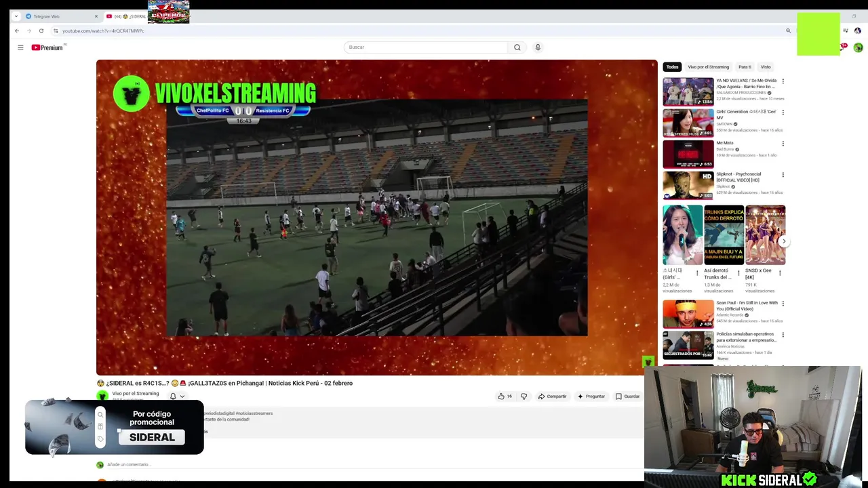The height and width of the screenshot is (488, 868).
Task: Open site information icon in address bar
Action: pos(56,30)
